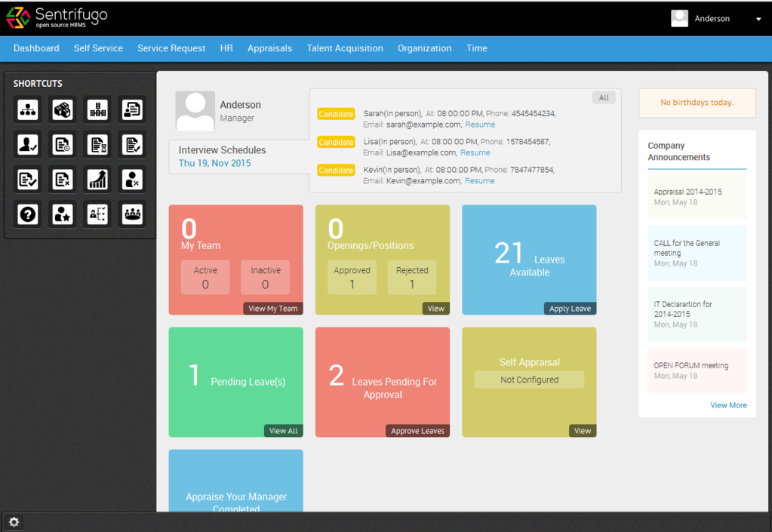Viewport: 772px width, 532px height.
Task: Click the Rejected count in Openings tile
Action: click(x=412, y=278)
